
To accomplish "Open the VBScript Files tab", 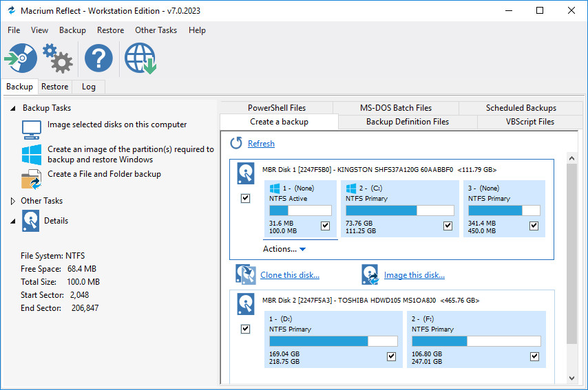I will pos(530,122).
